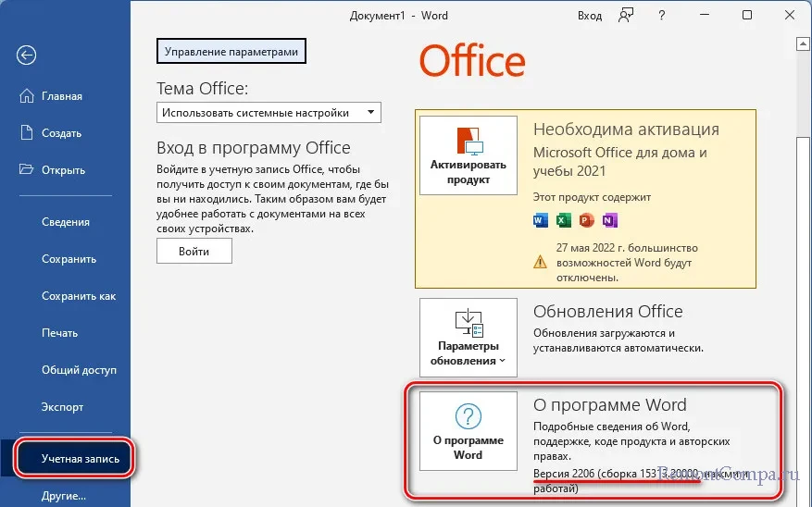Image resolution: width=812 pixels, height=507 pixels.
Task: Click the back arrow icon
Action: click(27, 56)
